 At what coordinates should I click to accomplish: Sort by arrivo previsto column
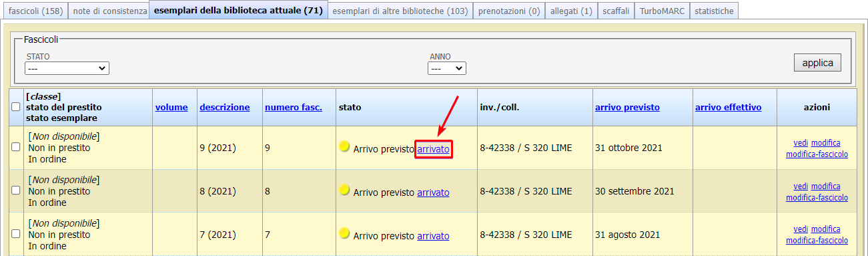point(627,107)
